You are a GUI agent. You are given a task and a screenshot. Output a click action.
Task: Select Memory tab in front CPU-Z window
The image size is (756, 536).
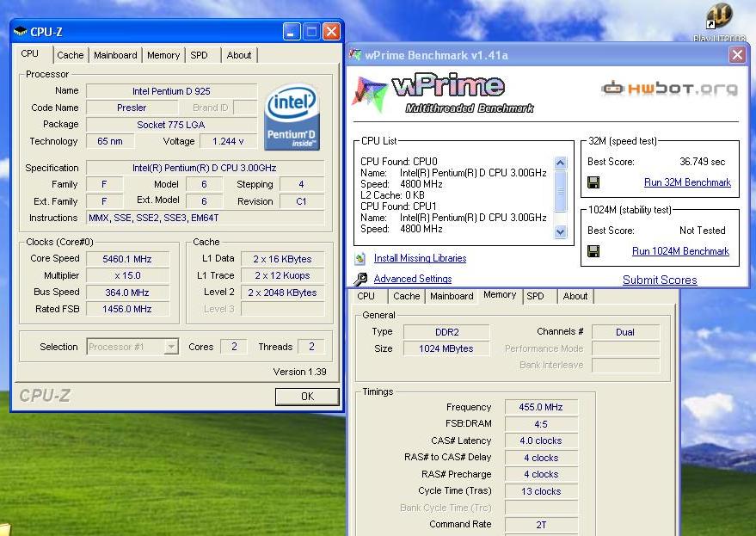163,55
